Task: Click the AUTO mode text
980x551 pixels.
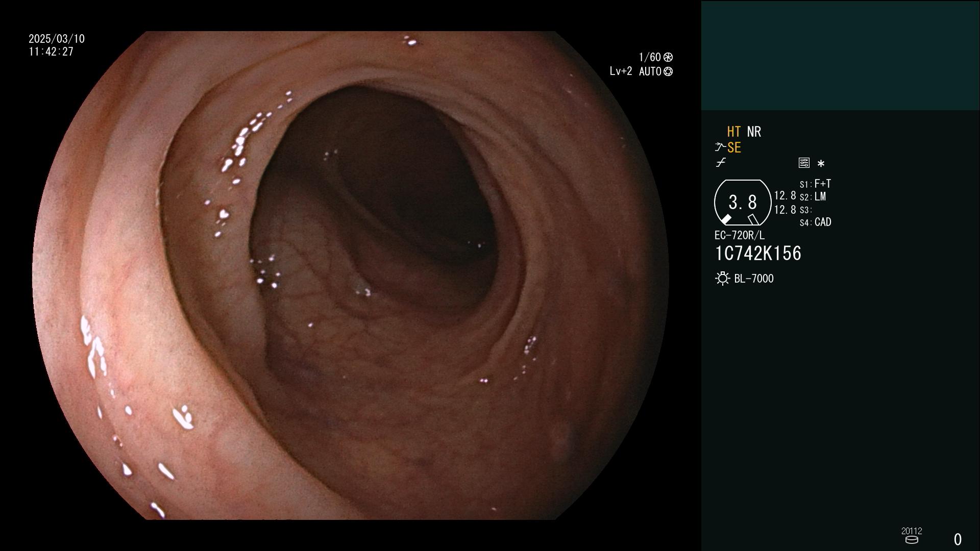Action: pos(650,71)
